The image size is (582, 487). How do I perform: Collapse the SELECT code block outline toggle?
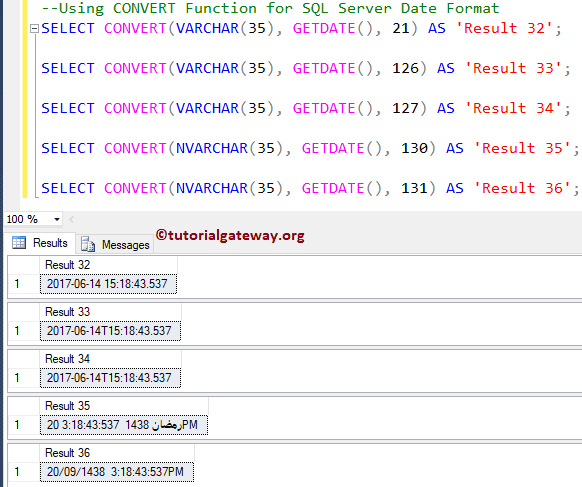point(34,29)
